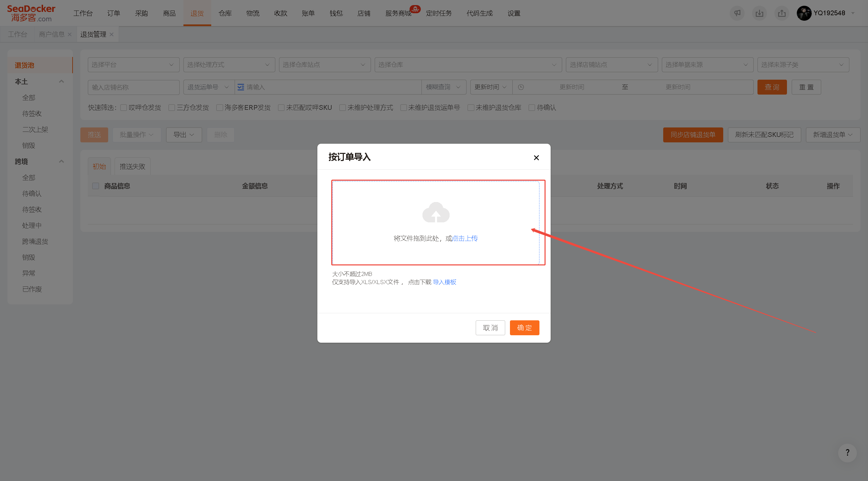Expand the user account menu arrow
This screenshot has height=481, width=868.
pyautogui.click(x=853, y=13)
